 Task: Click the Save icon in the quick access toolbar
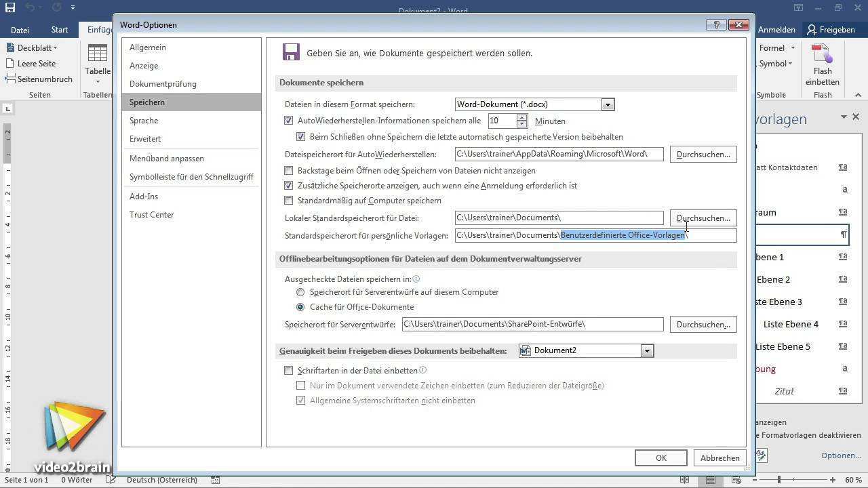tap(10, 9)
